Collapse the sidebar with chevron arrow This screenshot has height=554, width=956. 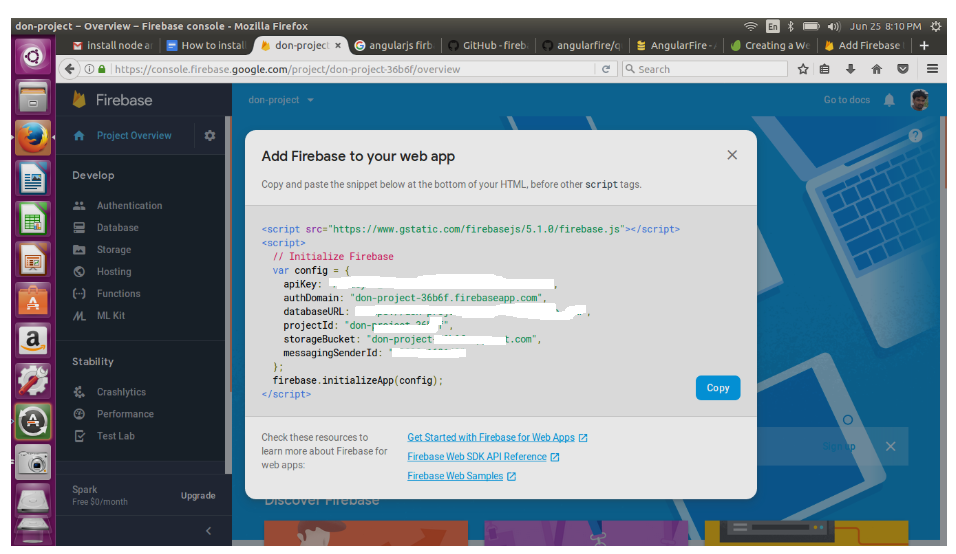209,531
